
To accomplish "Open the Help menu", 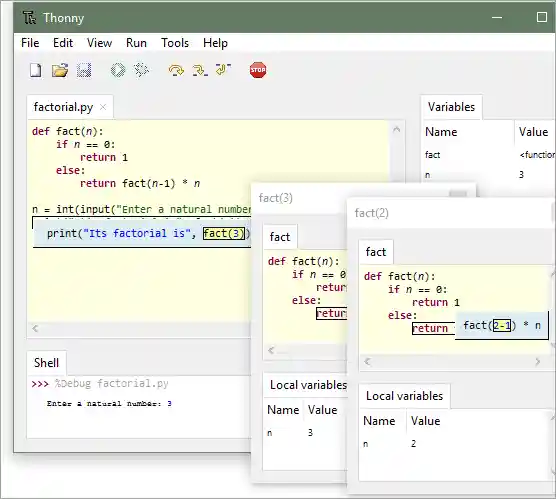I will tap(215, 43).
